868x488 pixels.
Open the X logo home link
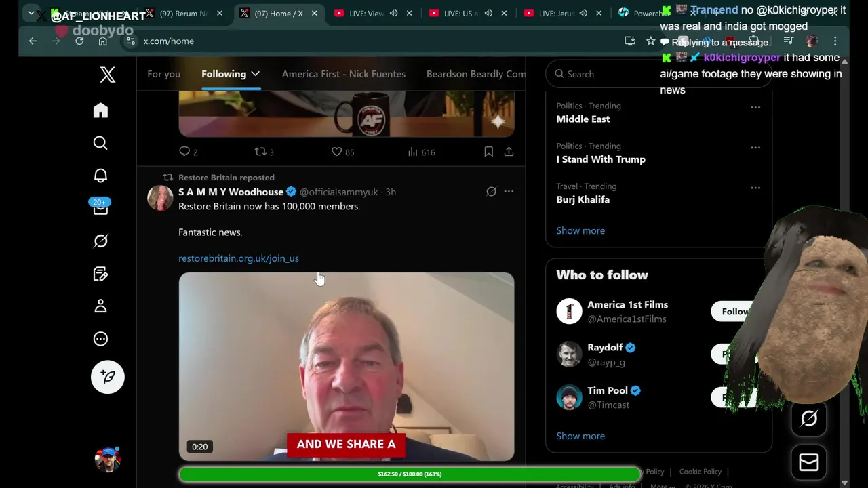107,75
